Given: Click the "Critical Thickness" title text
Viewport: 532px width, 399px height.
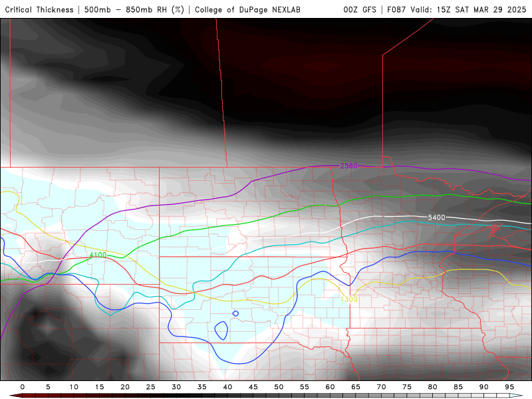Looking at the screenshot, I should tap(39, 9).
